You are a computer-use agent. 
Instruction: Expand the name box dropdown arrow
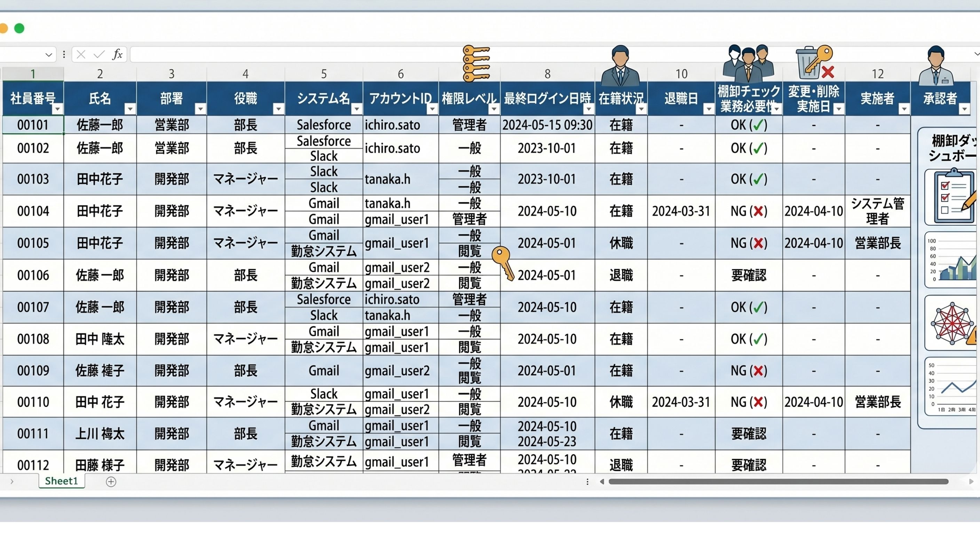pos(49,54)
